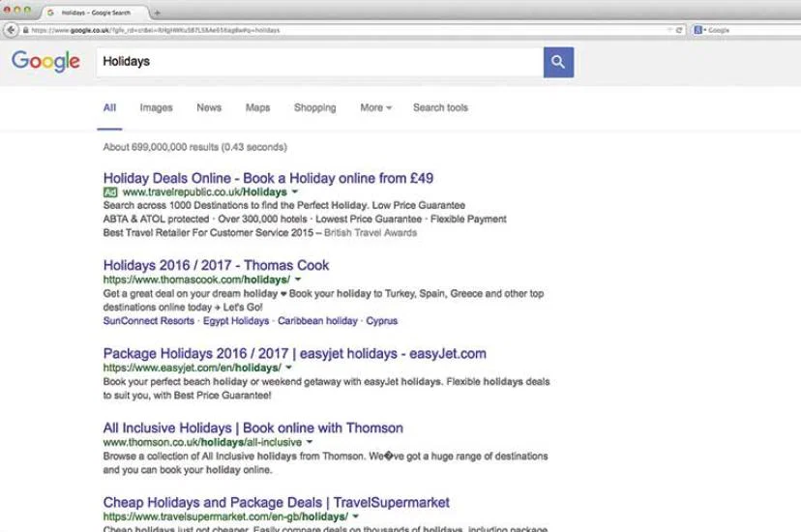Click the Google search box containing Holidays

(320, 62)
